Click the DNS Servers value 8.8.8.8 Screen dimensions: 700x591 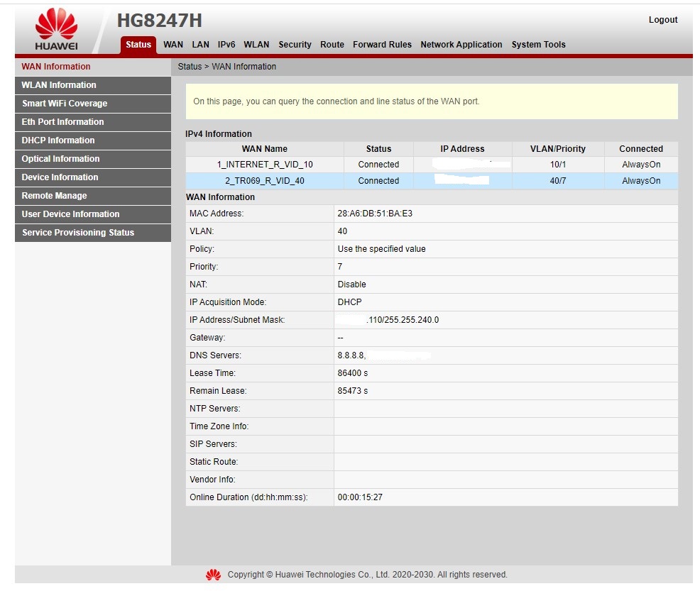click(351, 355)
